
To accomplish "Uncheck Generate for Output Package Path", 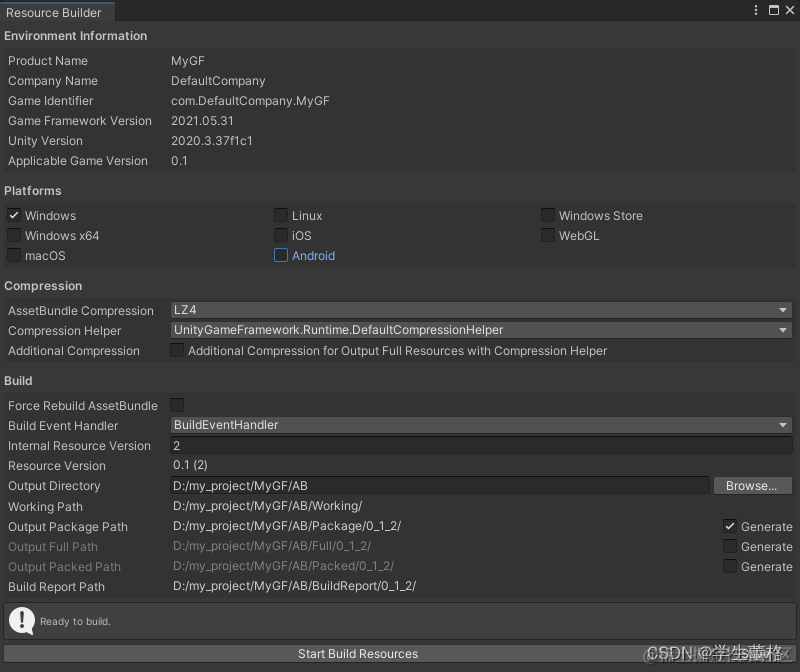I will (729, 526).
